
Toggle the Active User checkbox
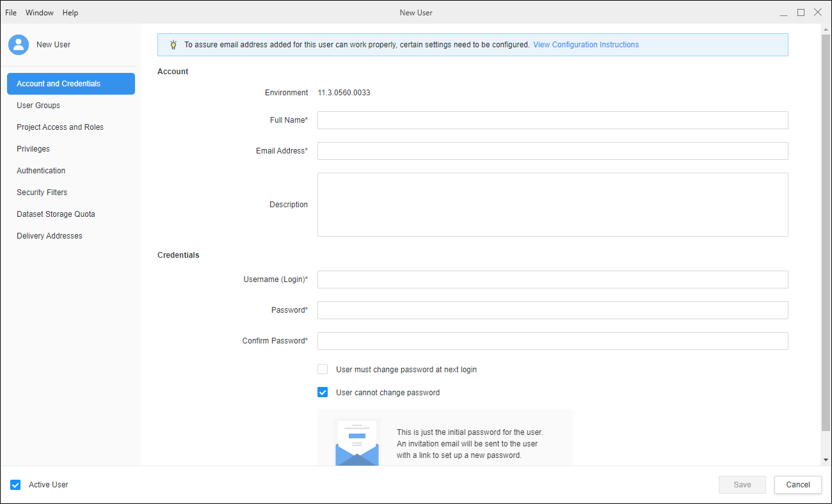point(16,485)
